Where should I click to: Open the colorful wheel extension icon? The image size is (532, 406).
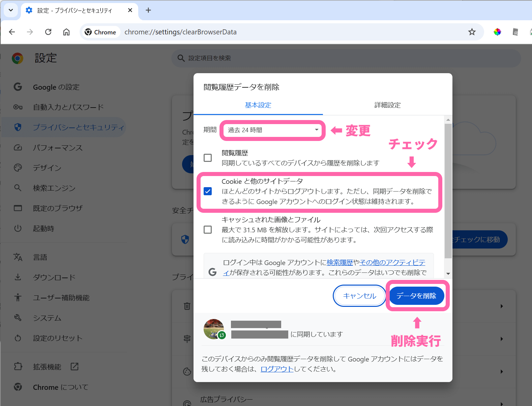coord(497,32)
